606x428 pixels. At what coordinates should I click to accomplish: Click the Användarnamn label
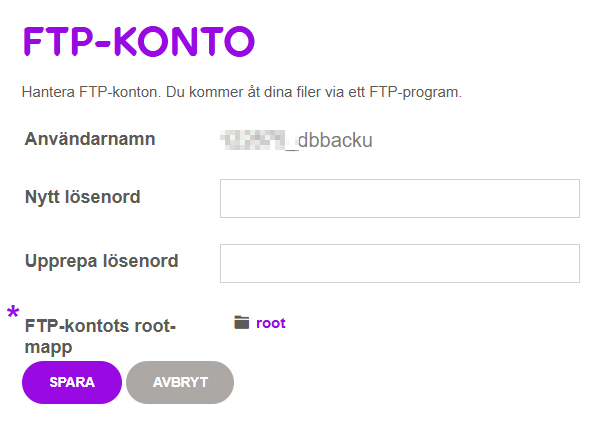coord(89,139)
